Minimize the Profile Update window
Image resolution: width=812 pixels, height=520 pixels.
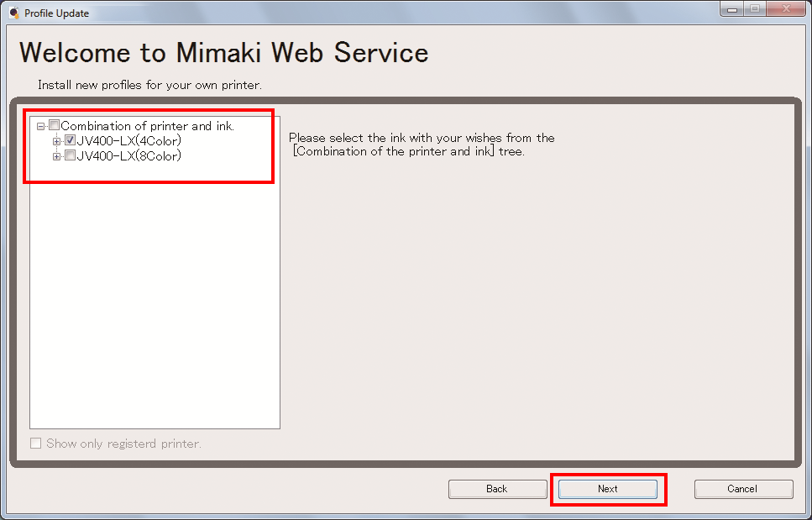(732, 9)
